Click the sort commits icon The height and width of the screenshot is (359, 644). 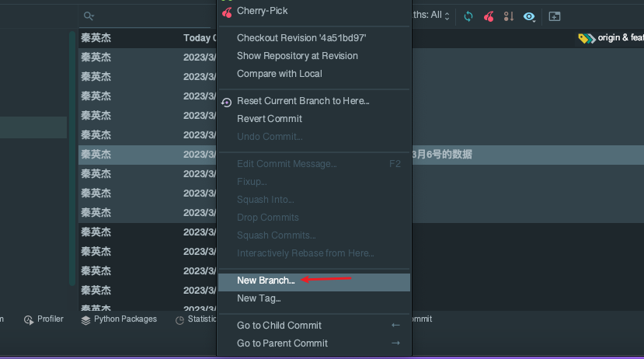tap(509, 16)
